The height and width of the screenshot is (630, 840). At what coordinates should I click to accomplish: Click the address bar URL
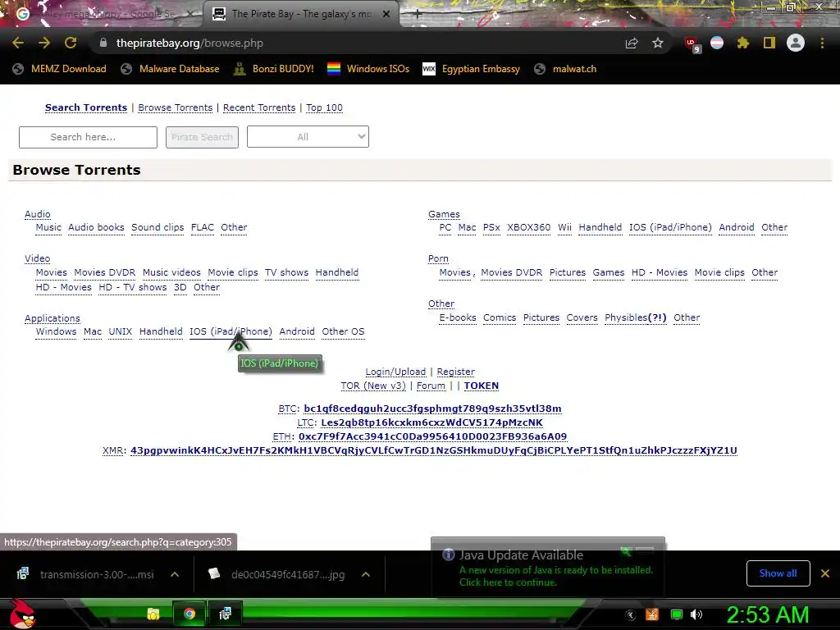189,43
